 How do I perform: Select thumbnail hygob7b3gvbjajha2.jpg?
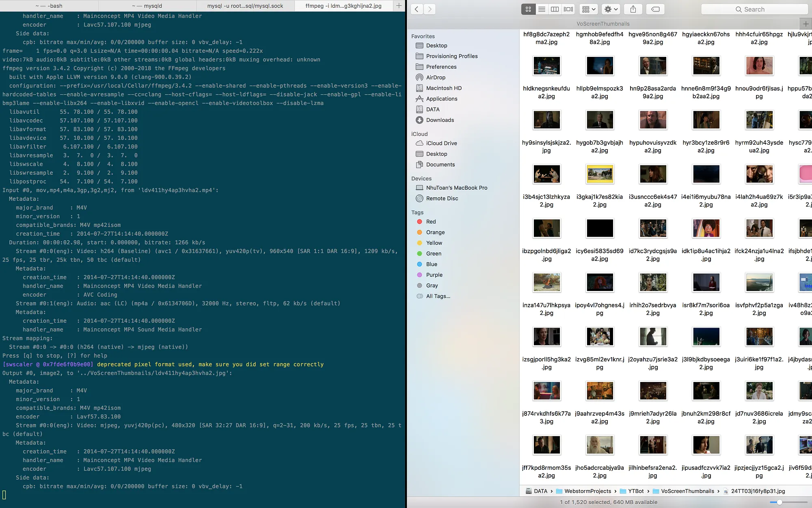click(x=600, y=120)
